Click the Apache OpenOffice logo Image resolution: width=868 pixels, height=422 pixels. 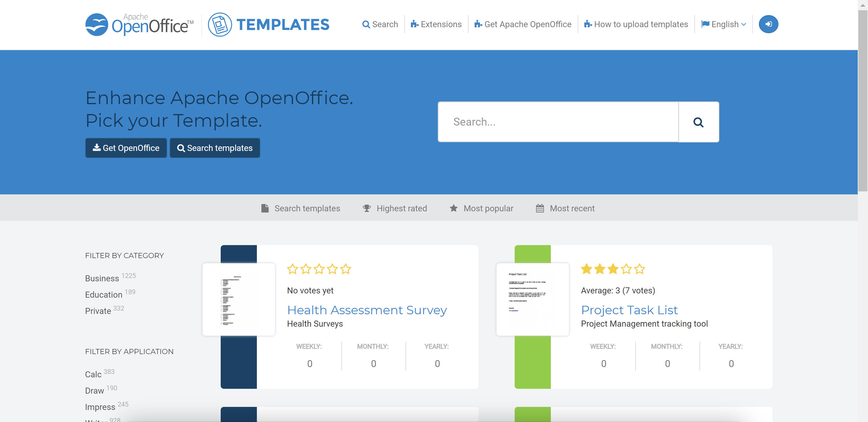click(139, 24)
